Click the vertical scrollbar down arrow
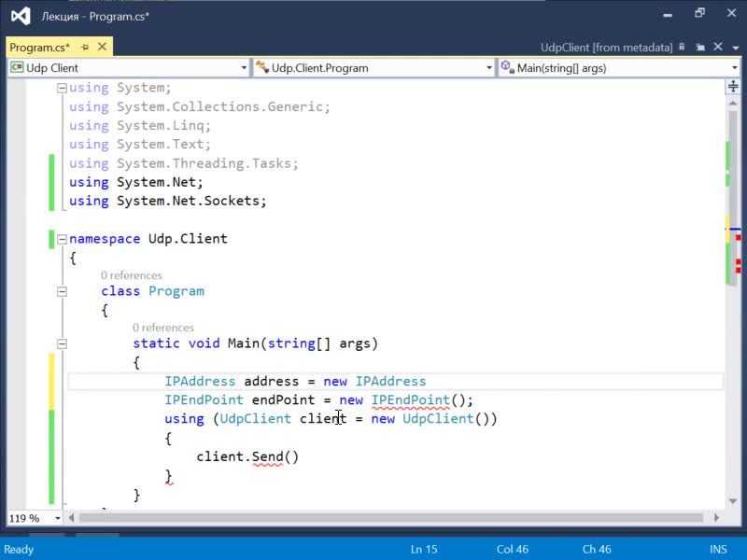The width and height of the screenshot is (747, 560). [733, 500]
